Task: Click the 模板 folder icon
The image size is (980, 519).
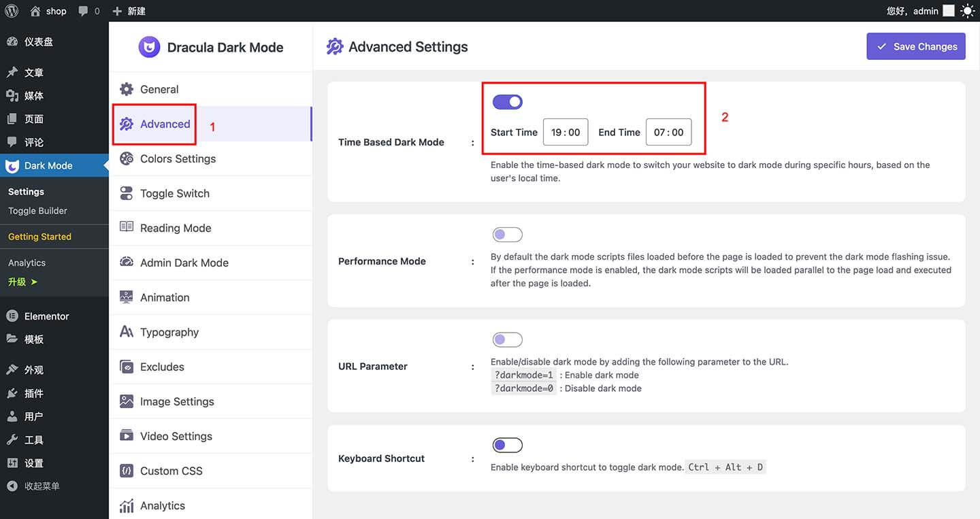Action: [12, 339]
